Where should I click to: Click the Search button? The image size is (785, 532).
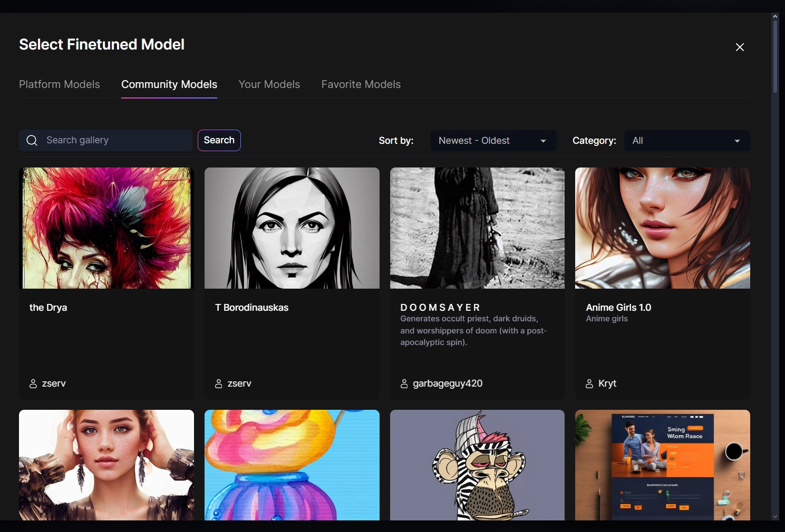click(219, 140)
